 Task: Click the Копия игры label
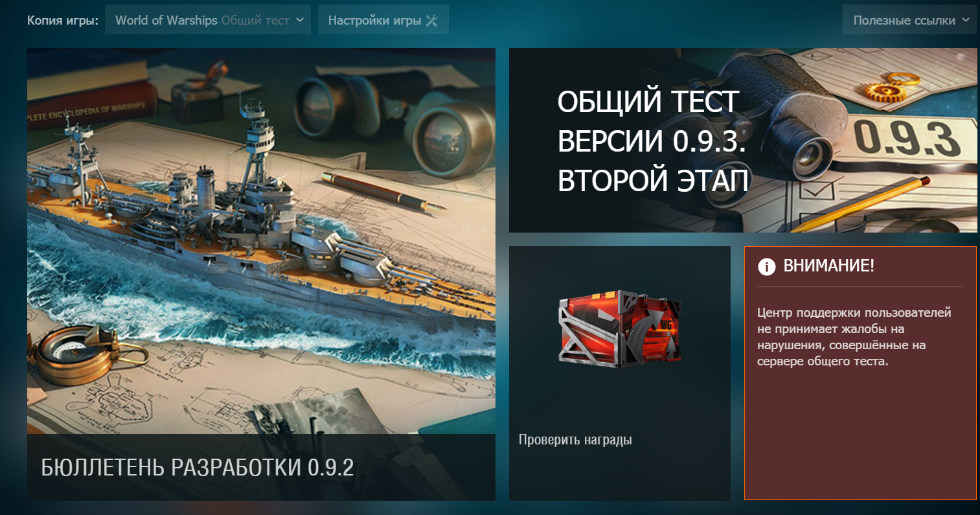tap(63, 20)
